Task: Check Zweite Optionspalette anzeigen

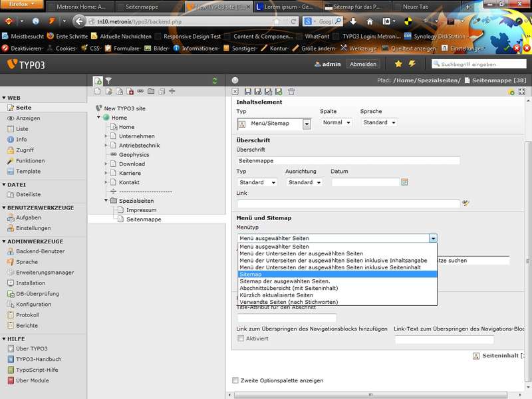Action: (235, 380)
